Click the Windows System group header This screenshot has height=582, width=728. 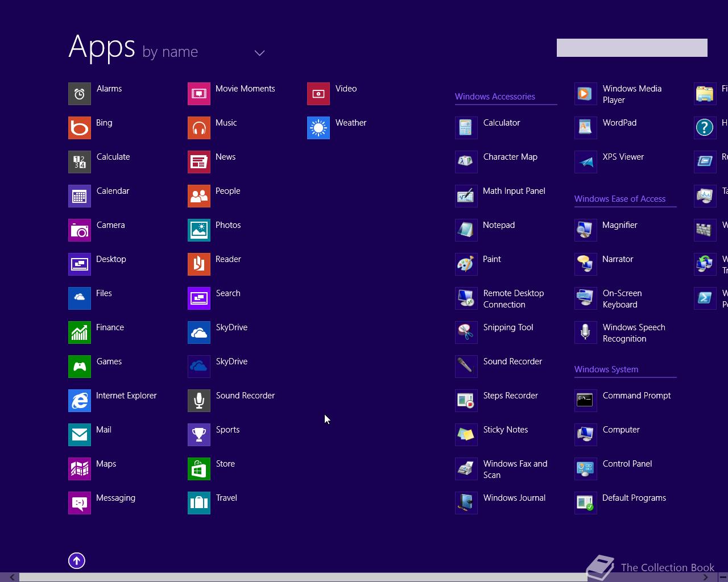coord(606,369)
